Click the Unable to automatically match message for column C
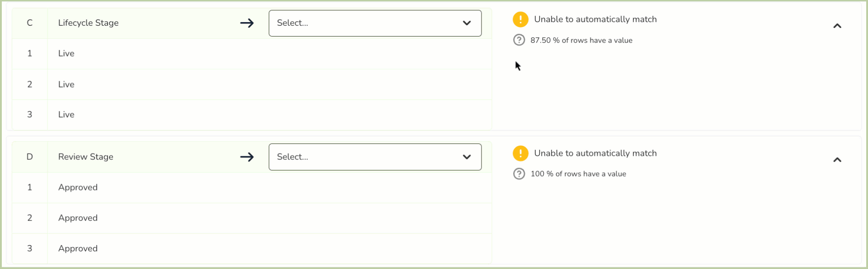The image size is (868, 269). point(596,19)
